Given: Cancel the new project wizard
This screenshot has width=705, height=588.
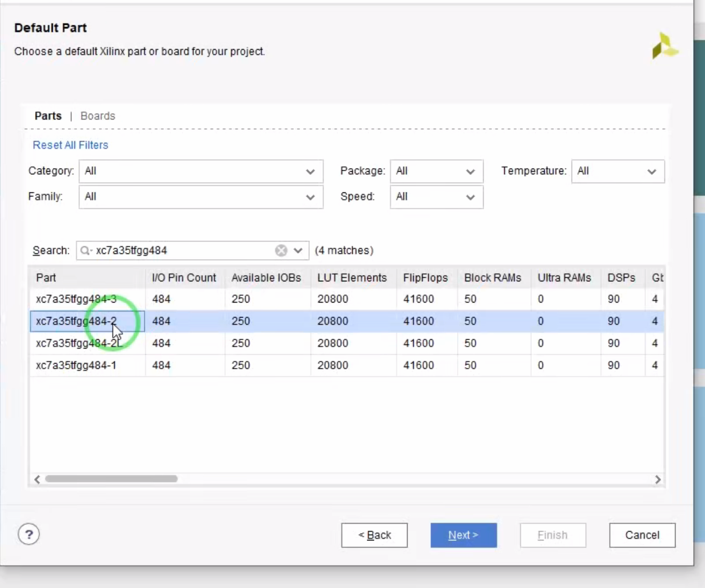Looking at the screenshot, I should 642,535.
